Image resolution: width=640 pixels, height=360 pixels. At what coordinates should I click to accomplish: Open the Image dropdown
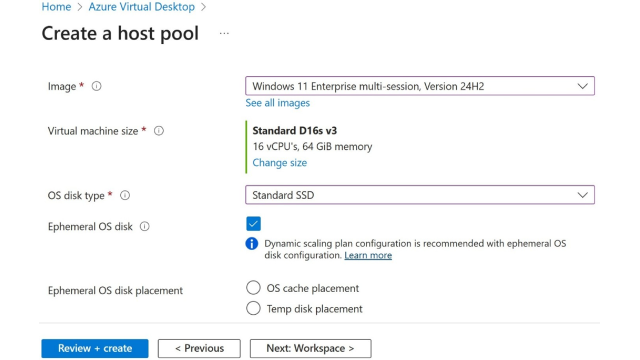pos(420,86)
